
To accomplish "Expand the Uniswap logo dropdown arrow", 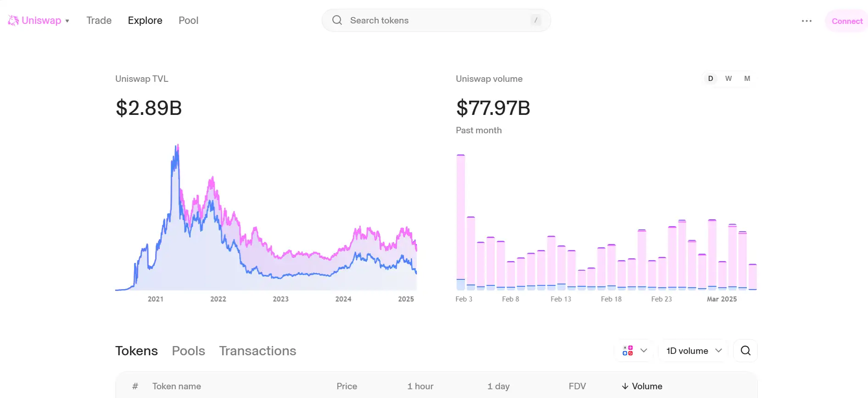I will pos(67,21).
